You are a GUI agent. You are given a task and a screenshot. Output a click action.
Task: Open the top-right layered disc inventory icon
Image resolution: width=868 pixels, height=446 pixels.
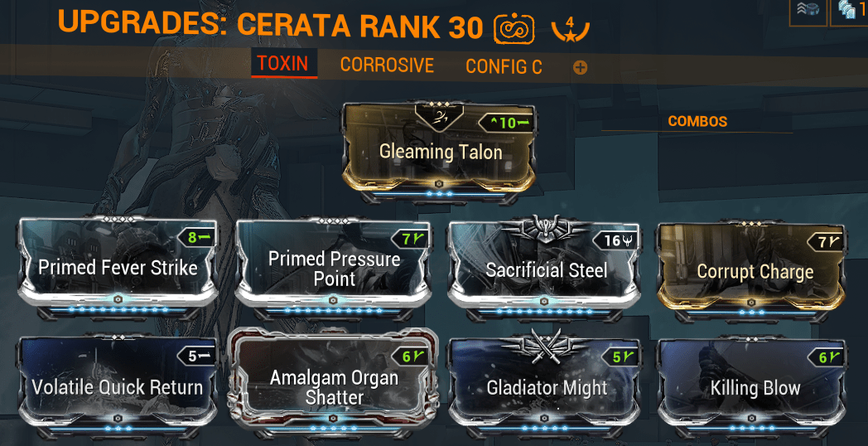808,12
